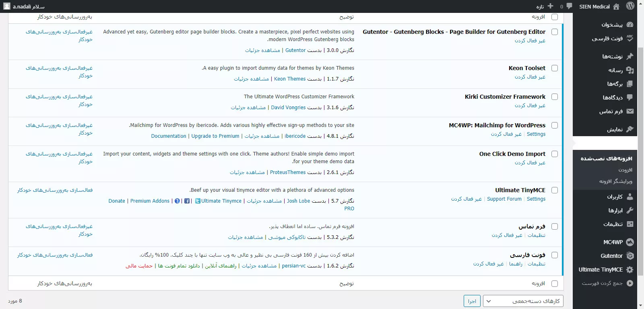The height and width of the screenshot is (309, 644).
Task: Click the plus icon for new content
Action: 550,6
